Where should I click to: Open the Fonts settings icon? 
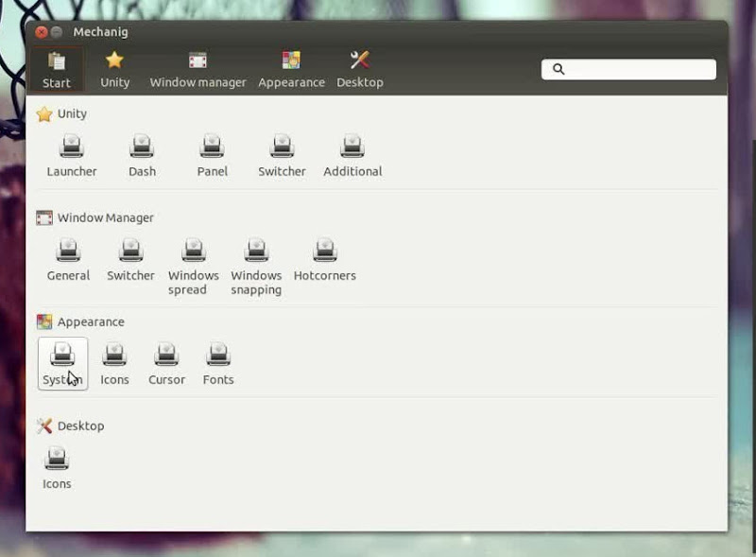click(x=218, y=364)
